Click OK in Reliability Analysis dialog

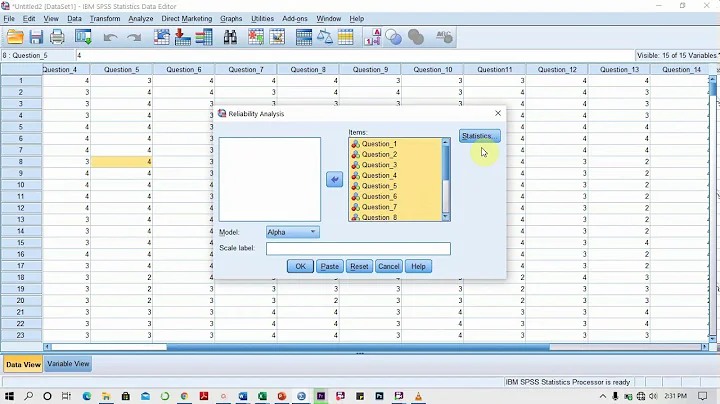(300, 266)
